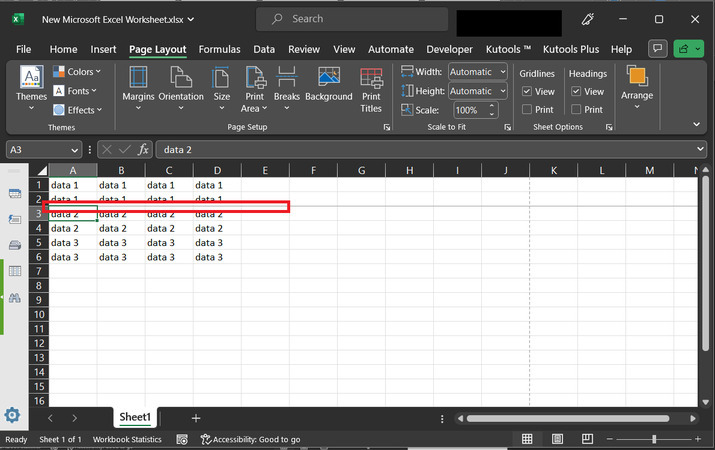
Task: Expand the Width Automatic dropdown
Action: 476,72
